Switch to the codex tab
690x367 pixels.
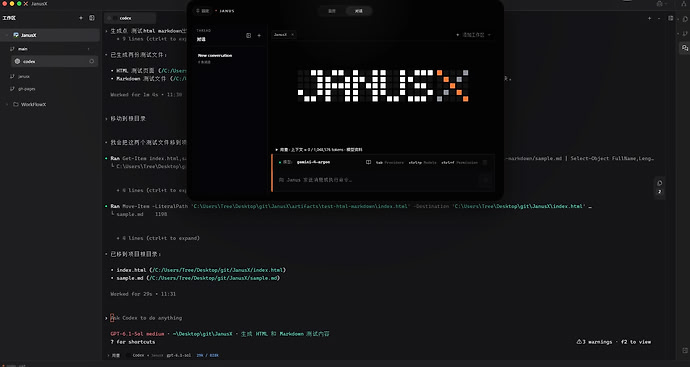click(130, 18)
